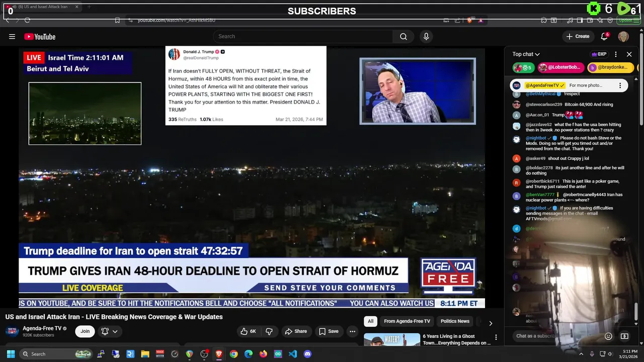Open pinned AgendaFreeTV message options
Image resolution: width=644 pixels, height=362 pixels.
tap(620, 85)
